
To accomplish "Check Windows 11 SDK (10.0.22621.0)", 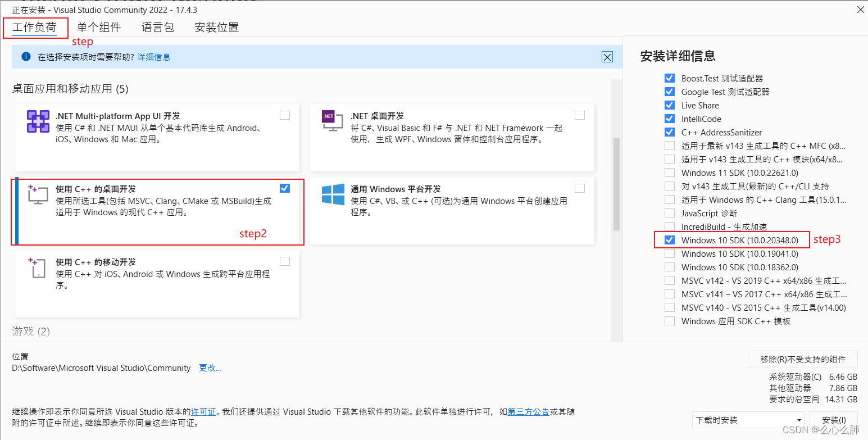I will (x=669, y=173).
